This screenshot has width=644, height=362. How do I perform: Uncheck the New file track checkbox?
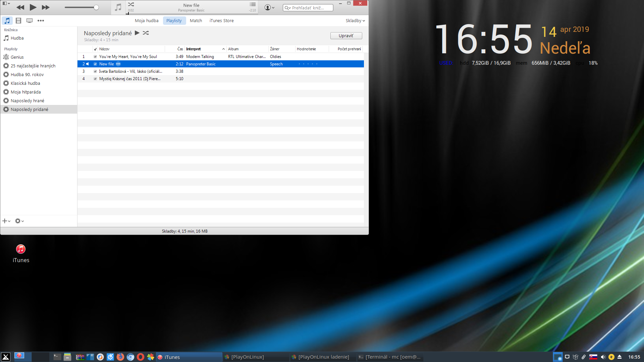tap(95, 64)
